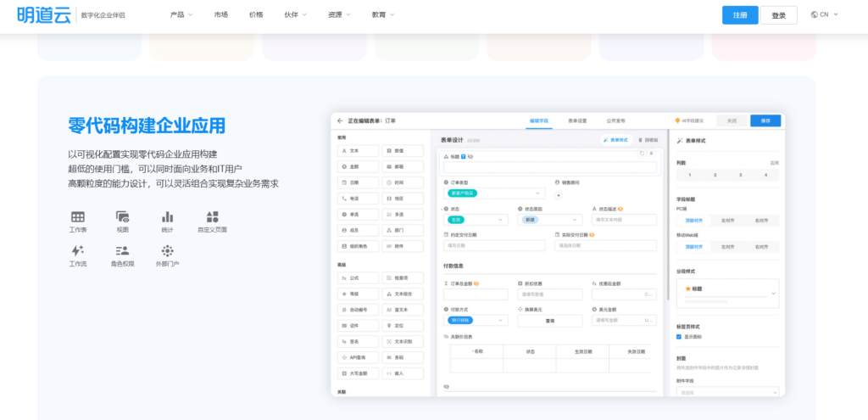
Task: Select the 金额 amount field control
Action: [x=359, y=167]
